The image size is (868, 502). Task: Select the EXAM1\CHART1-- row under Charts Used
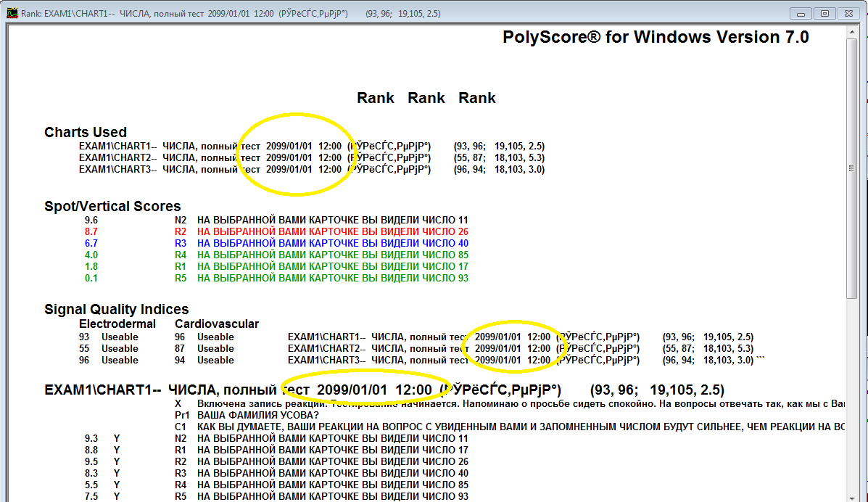click(x=312, y=147)
